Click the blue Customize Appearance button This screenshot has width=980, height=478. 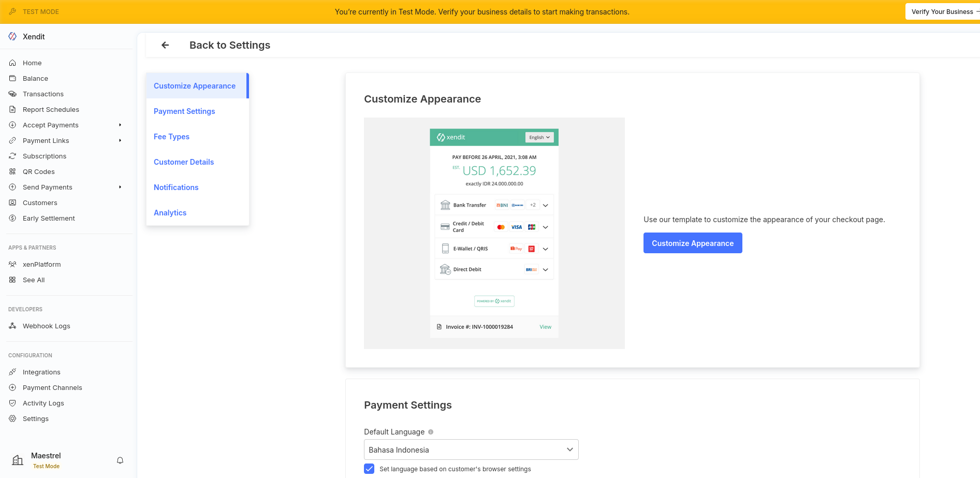click(692, 243)
